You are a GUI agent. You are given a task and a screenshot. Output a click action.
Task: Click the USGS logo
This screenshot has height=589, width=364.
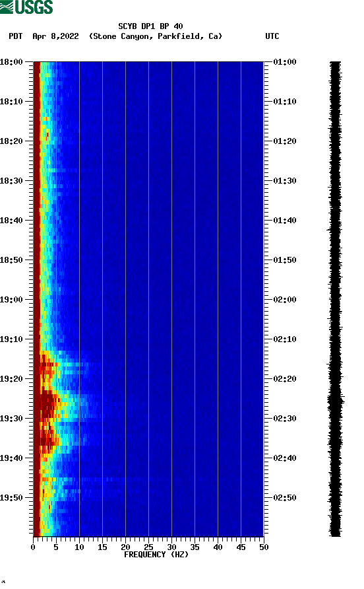click(x=26, y=7)
